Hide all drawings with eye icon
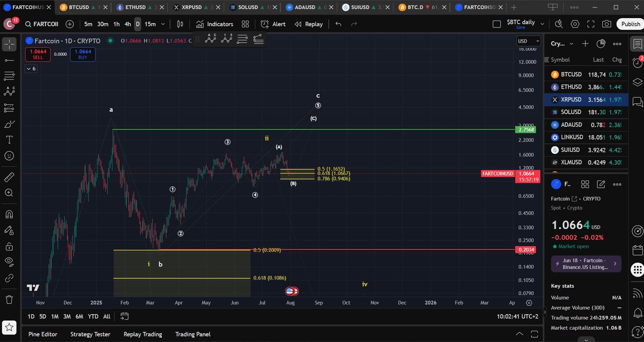Screen dimensions: 644x342 [x=9, y=262]
